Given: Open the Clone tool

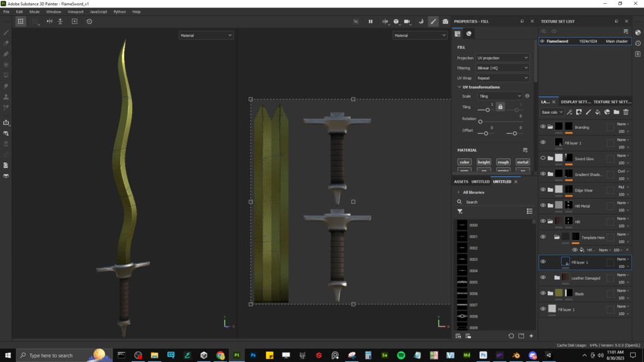Looking at the screenshot, I should tap(7, 97).
